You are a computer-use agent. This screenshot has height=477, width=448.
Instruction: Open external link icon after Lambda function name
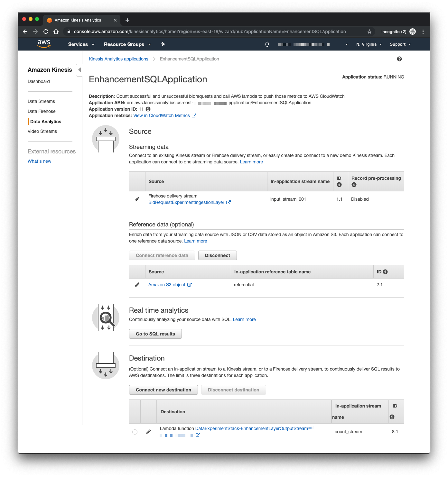click(x=198, y=435)
